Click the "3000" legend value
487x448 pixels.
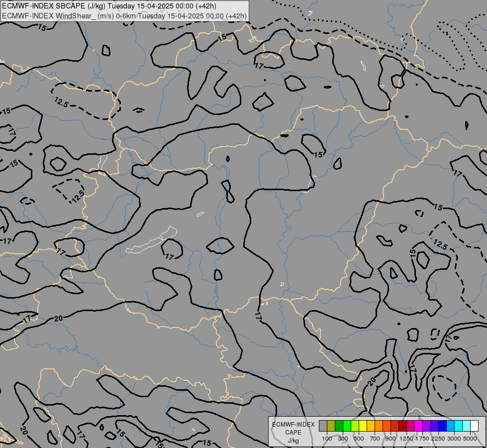coord(454,439)
